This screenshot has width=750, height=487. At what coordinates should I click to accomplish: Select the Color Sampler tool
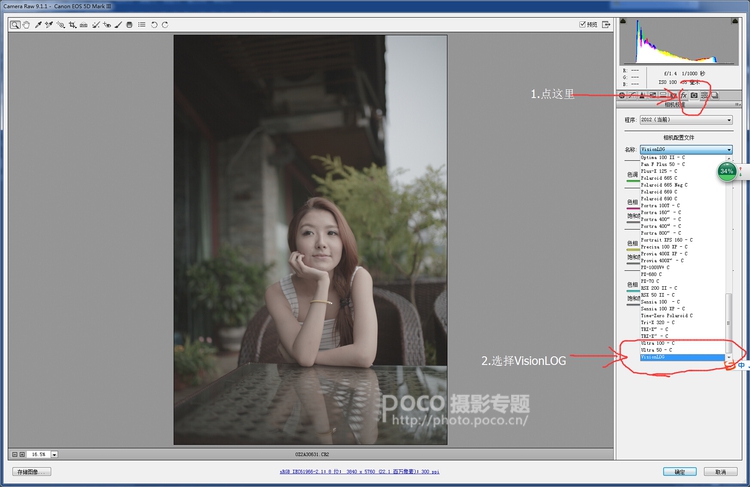click(x=49, y=24)
